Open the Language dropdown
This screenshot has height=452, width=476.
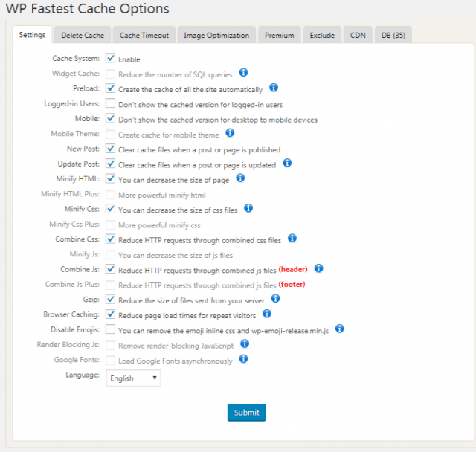133,378
